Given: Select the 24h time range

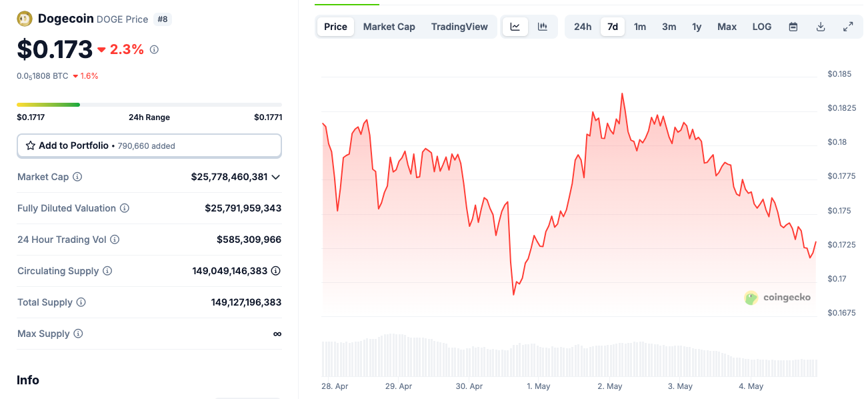Looking at the screenshot, I should pos(583,27).
